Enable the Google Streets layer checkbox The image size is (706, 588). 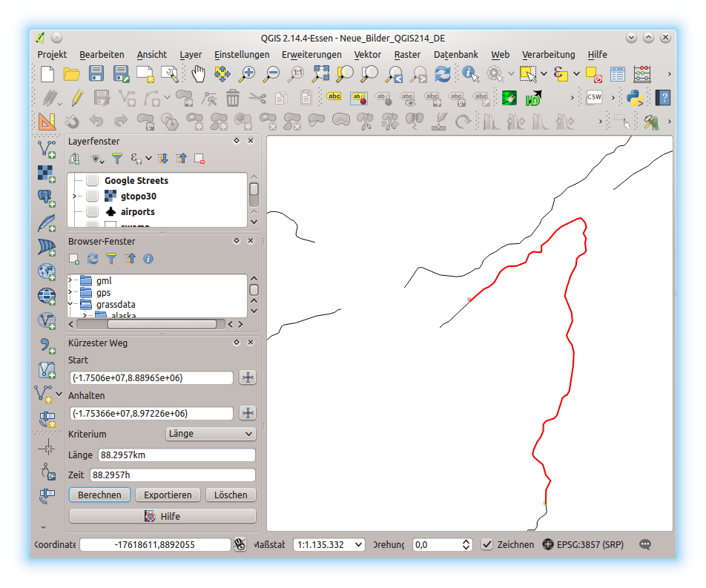point(92,180)
